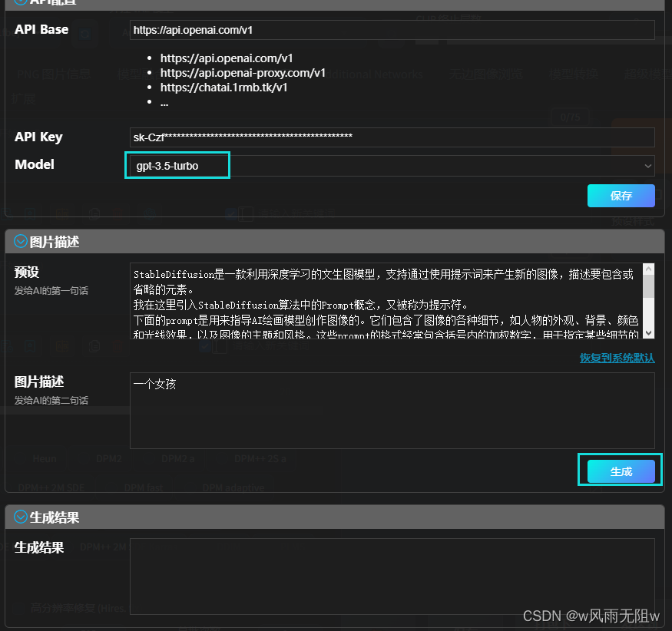Click the https://api.openai.com/v1 list item

[x=227, y=58]
